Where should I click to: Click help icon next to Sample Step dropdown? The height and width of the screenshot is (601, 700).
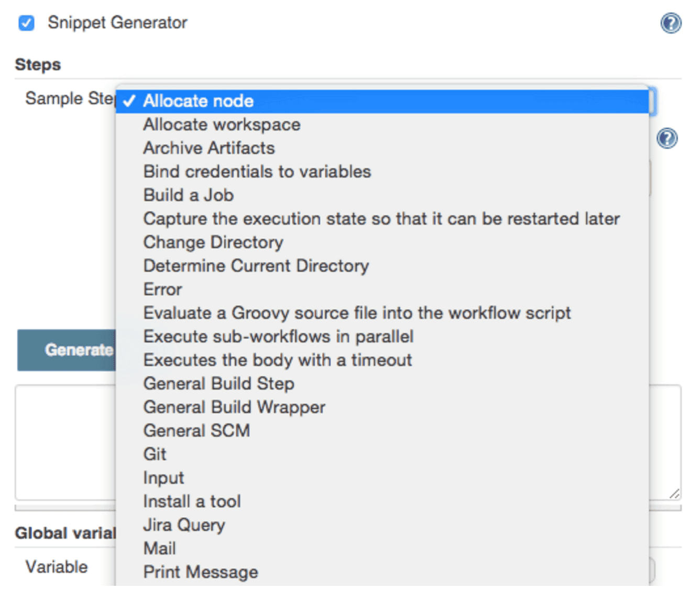tap(667, 139)
